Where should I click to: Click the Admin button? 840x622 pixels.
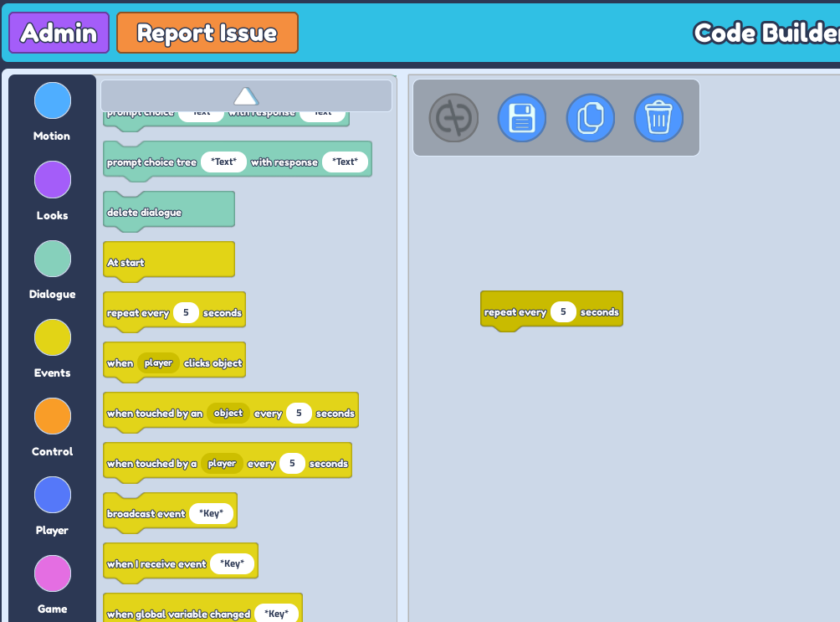pos(58,33)
